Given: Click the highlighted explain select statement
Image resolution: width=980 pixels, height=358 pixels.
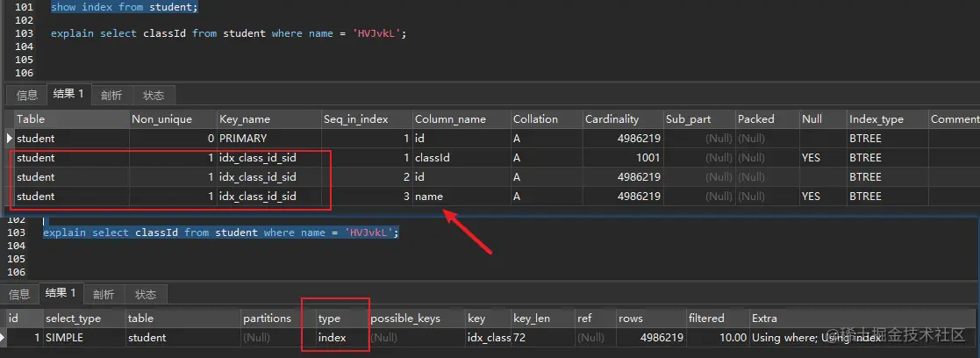Looking at the screenshot, I should (x=220, y=233).
